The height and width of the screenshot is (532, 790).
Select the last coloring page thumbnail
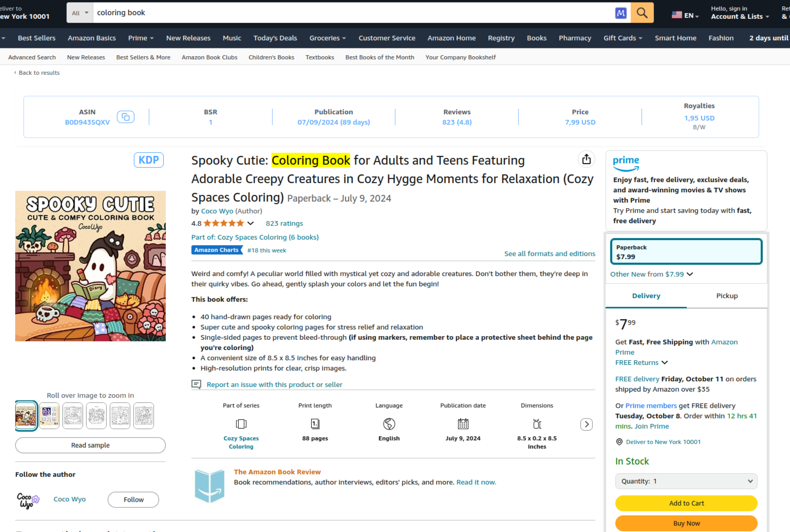click(143, 415)
